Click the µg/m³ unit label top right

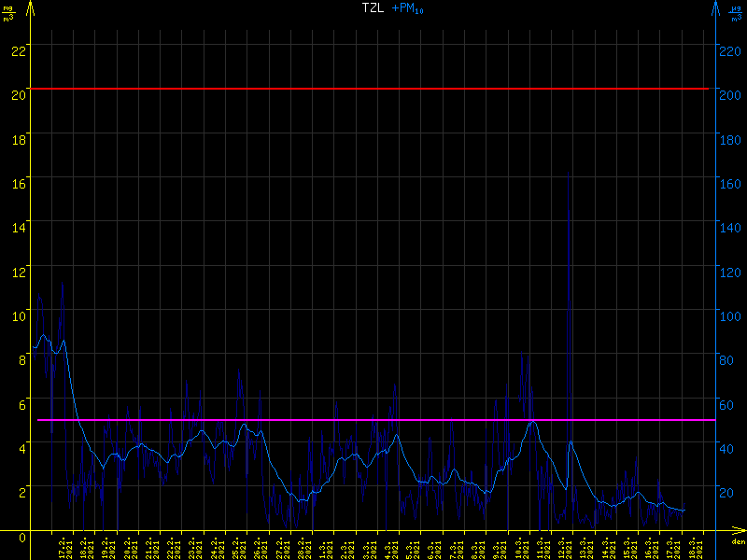736,13
